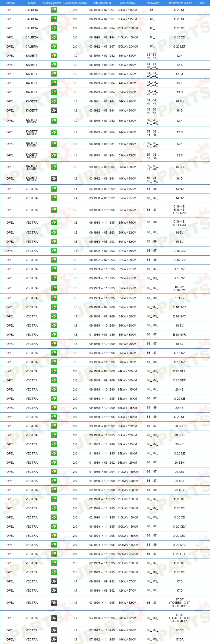Click the 'C 20 LET' cell in the CALIBRA row
This screenshot has width=210, height=644.
pos(179,46)
